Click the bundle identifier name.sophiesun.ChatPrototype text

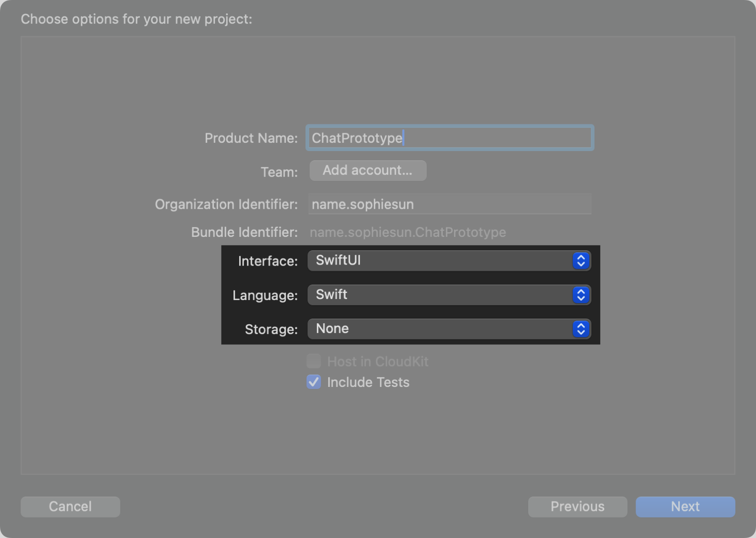coord(408,232)
